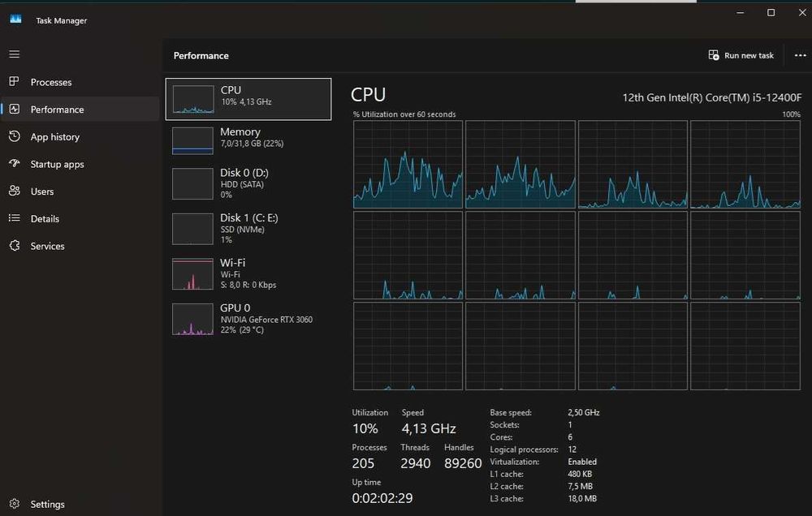This screenshot has height=516, width=812.
Task: Click the 2,50 GHz base speed value
Action: pyautogui.click(x=584, y=412)
